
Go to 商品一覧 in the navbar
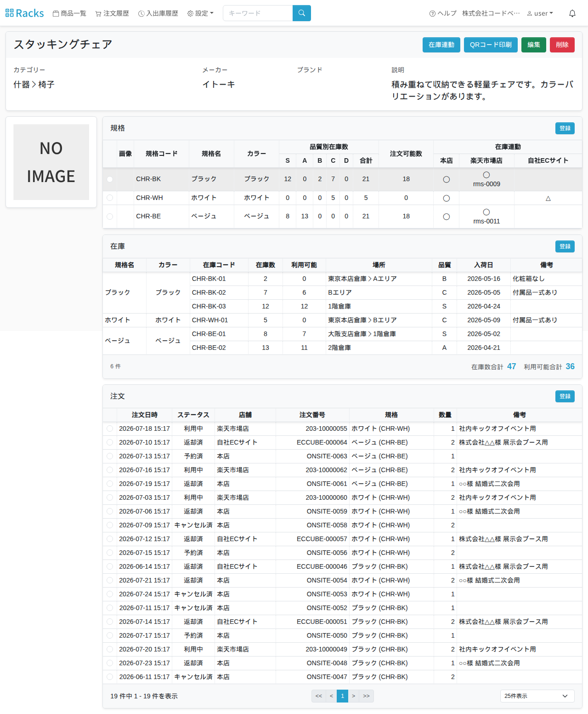coord(69,13)
